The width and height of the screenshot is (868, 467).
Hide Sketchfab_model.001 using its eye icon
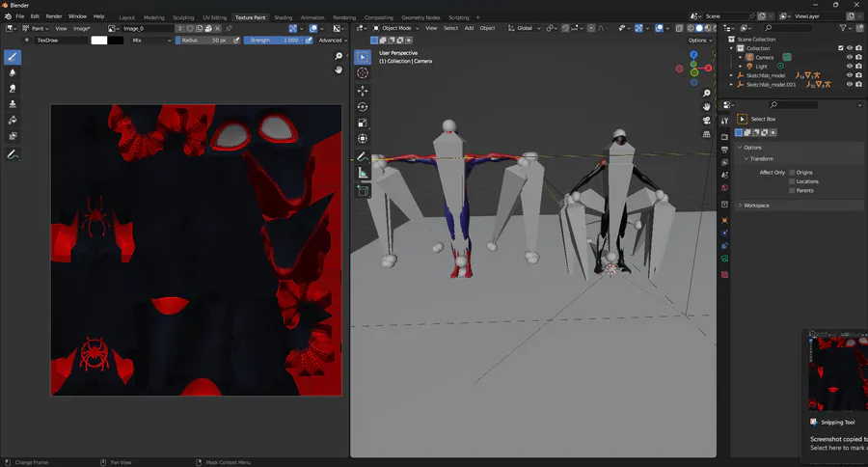click(x=849, y=84)
